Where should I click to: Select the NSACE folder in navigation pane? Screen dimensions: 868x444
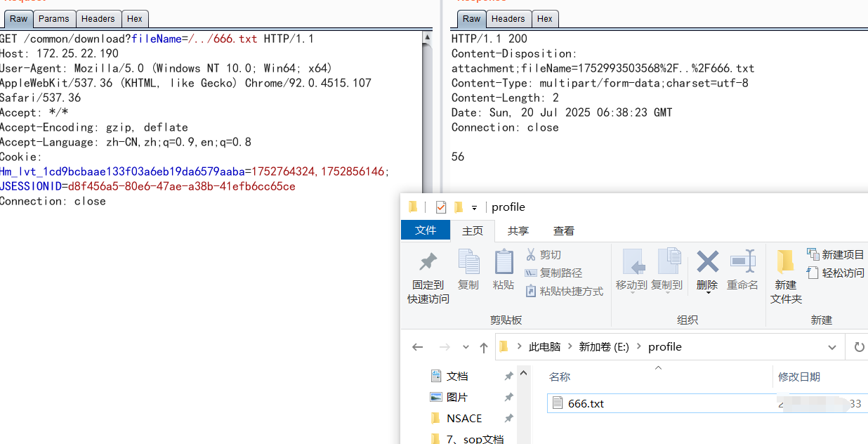(464, 419)
